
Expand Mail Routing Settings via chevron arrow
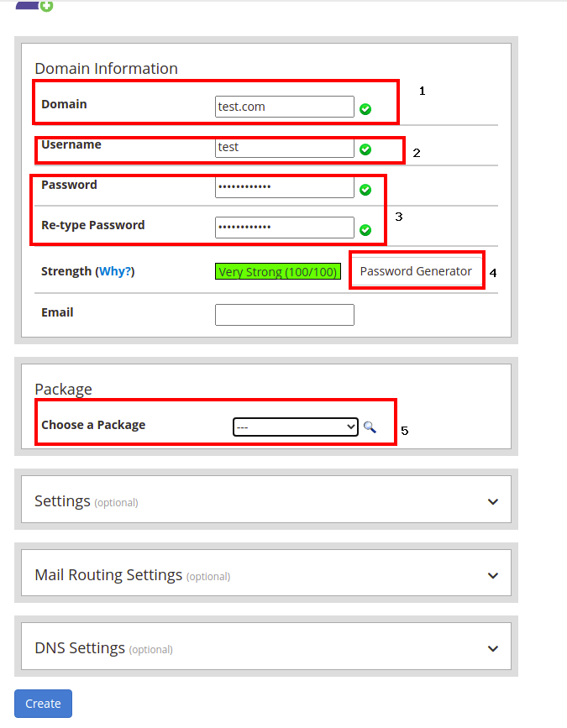tap(492, 576)
